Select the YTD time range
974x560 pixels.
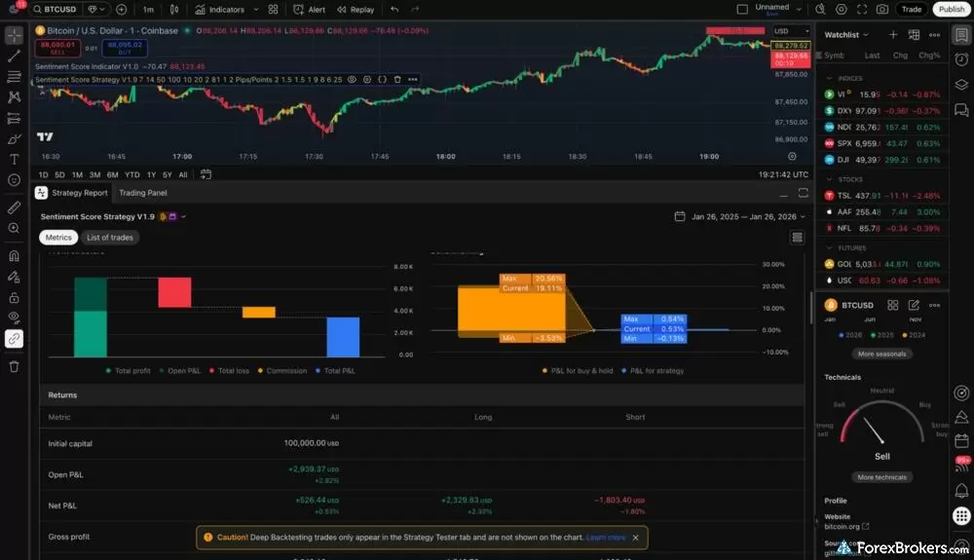(132, 175)
